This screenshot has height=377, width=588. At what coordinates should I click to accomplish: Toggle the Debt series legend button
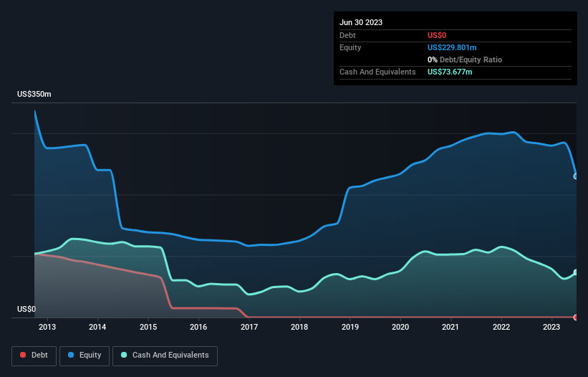click(x=34, y=355)
